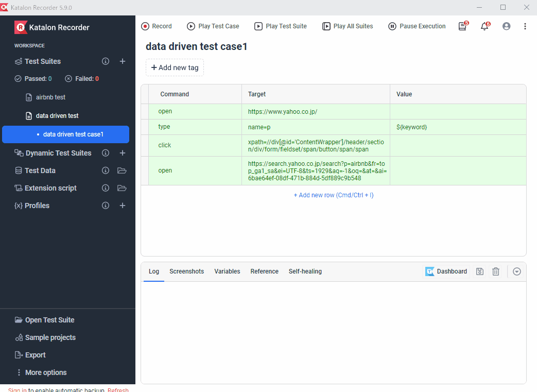Save the log with disk icon
Image resolution: width=537 pixels, height=392 pixels.
pyautogui.click(x=480, y=271)
